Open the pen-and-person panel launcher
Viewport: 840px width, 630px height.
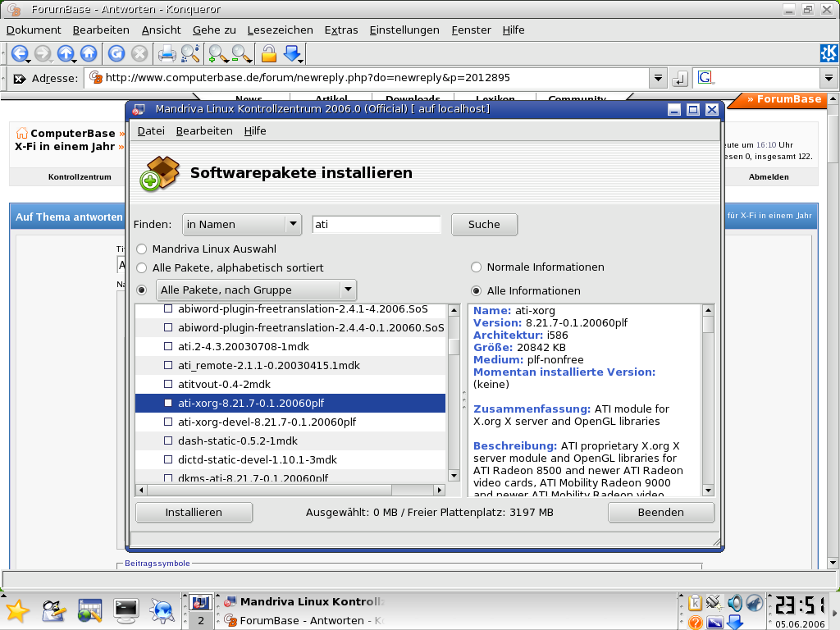pyautogui.click(x=53, y=611)
